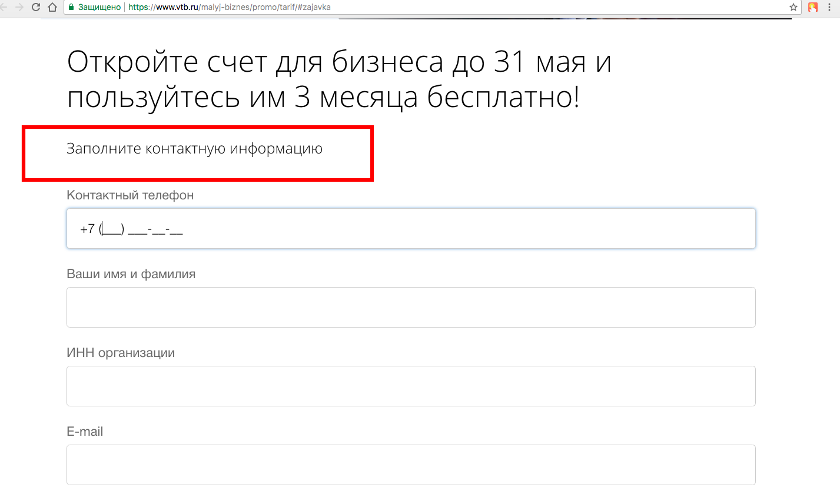This screenshot has height=504, width=840.
Task: Click into the E-mail input field
Action: [410, 465]
